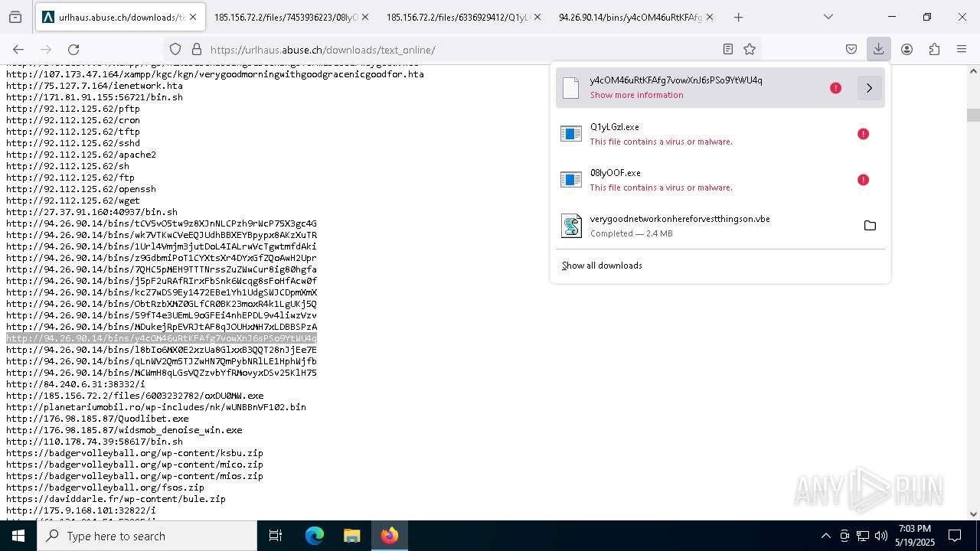Image resolution: width=980 pixels, height=551 pixels.
Task: Select Q1yLGzl.exe download entry
Action: click(x=720, y=134)
